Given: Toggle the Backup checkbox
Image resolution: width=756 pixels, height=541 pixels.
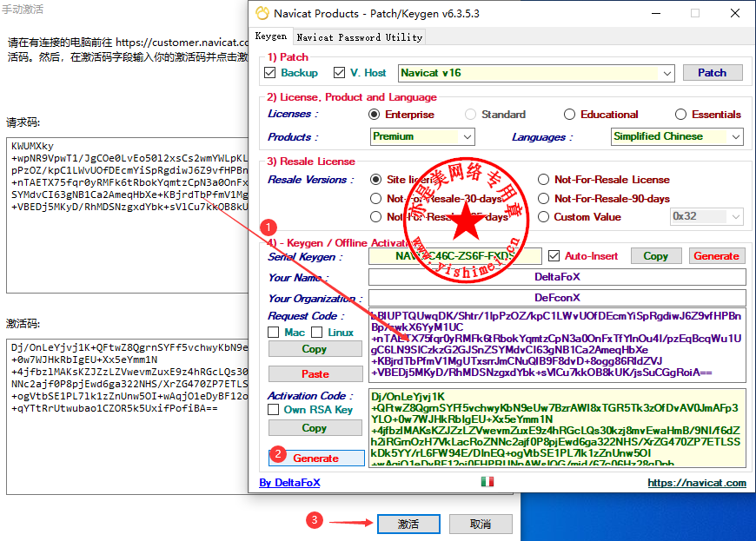Looking at the screenshot, I should click(270, 73).
